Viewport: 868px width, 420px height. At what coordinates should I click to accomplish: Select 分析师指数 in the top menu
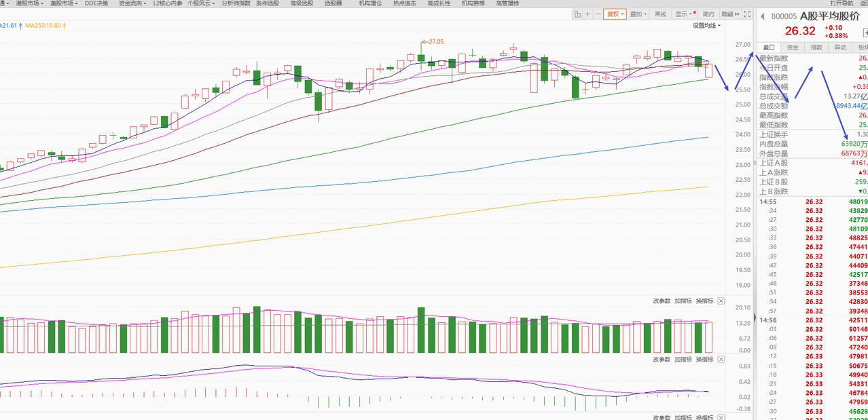tap(236, 3)
